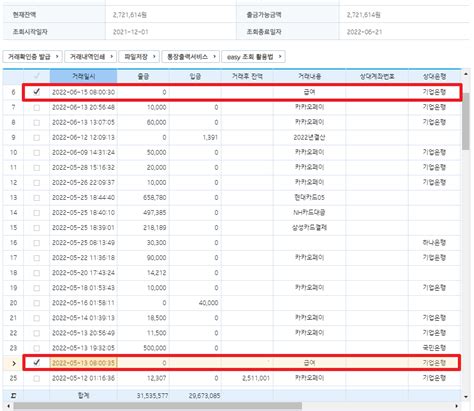Open the 거래내역인쇄 option
Image resolution: width=474 pixels, height=411 pixels.
pos(90,57)
